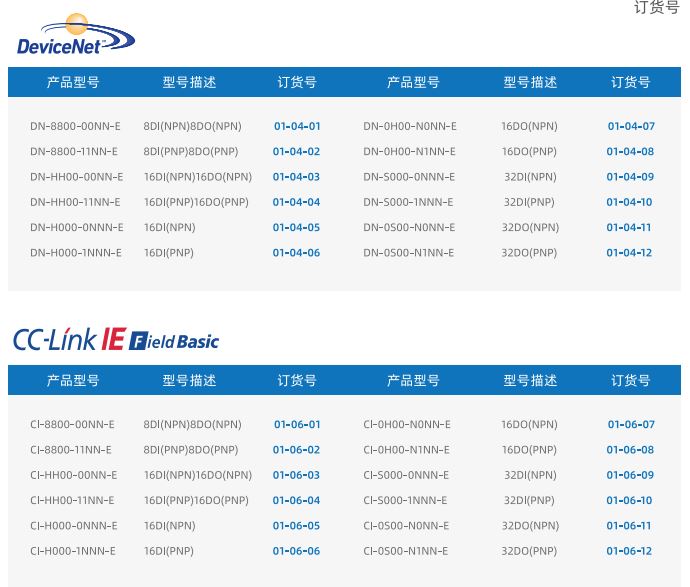
Task: Select product model DN-8800-00NN-E
Action: coord(75,127)
